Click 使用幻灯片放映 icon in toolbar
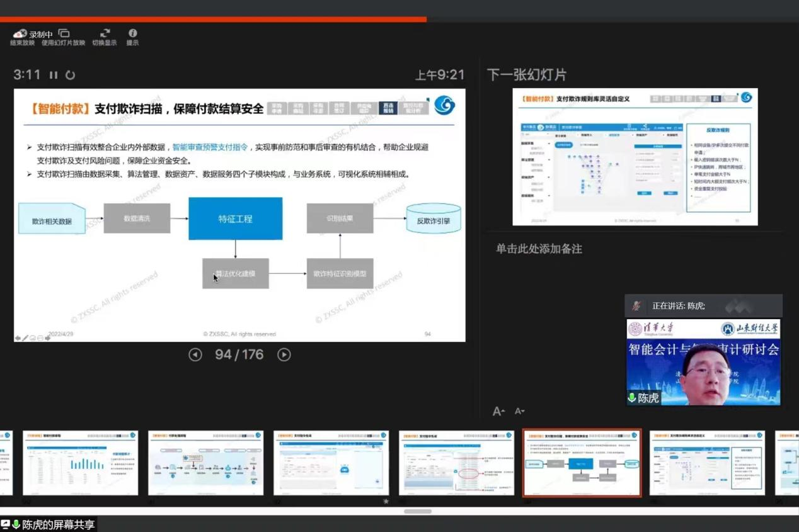Image resolution: width=799 pixels, height=532 pixels. tap(64, 33)
